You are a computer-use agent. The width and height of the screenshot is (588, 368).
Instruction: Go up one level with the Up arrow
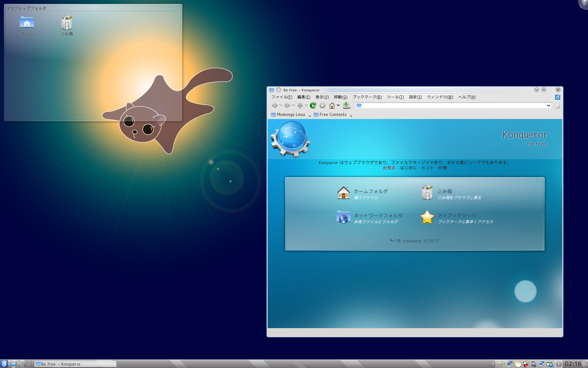pyautogui.click(x=300, y=105)
